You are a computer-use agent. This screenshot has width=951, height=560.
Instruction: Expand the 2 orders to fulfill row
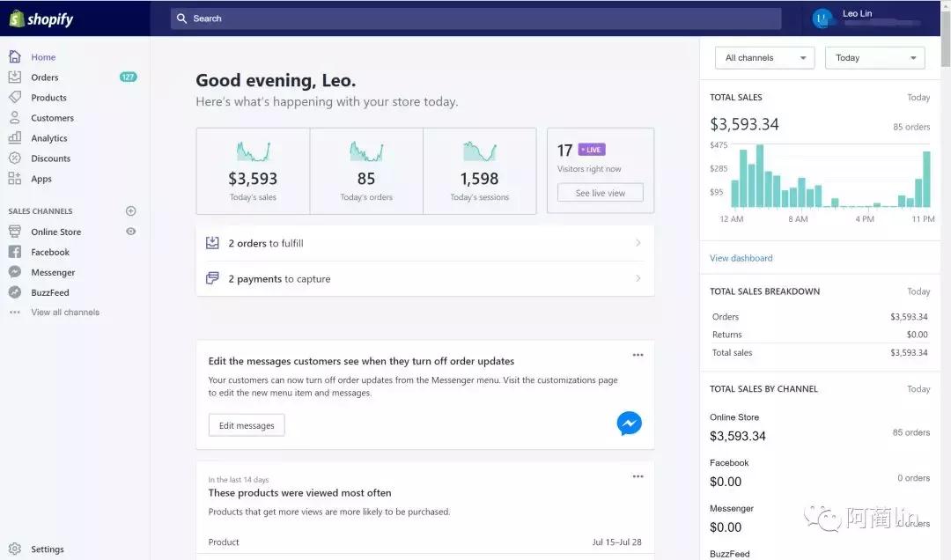[425, 244]
